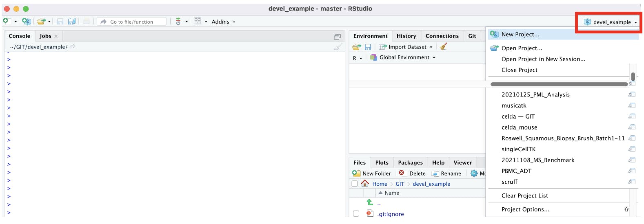Open the Connections tab

click(x=442, y=36)
